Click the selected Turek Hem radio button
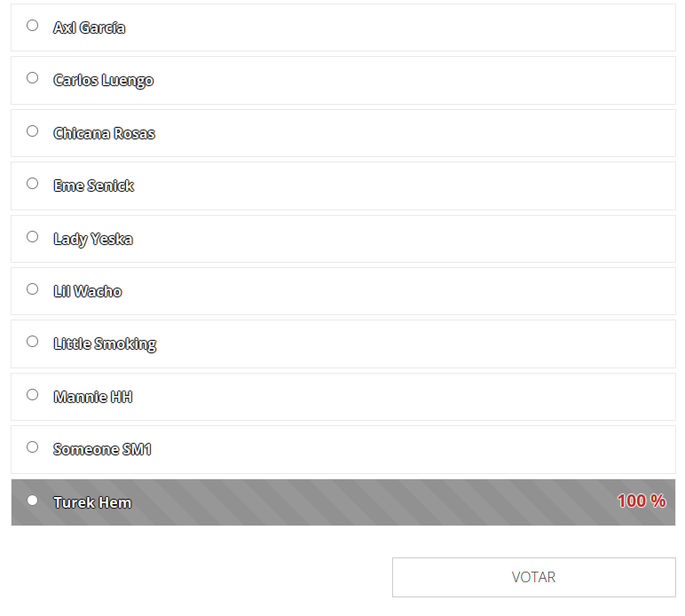Viewport: 685px width, 616px height. coord(32,501)
